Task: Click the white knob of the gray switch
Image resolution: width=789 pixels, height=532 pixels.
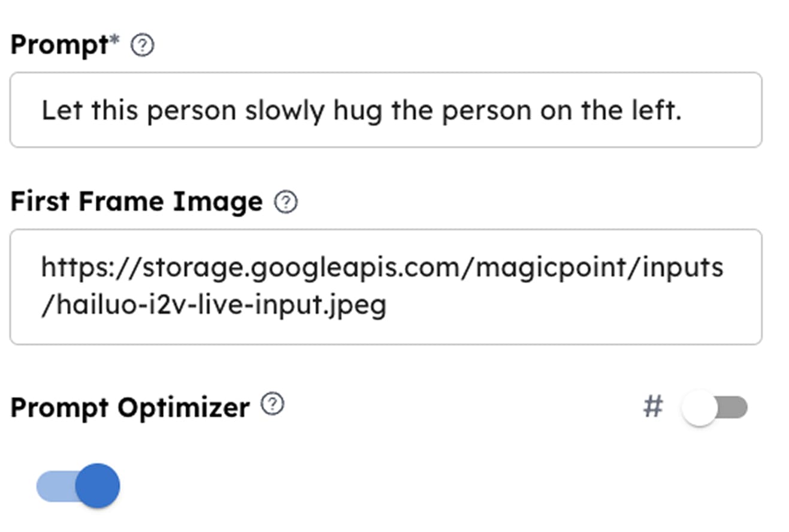Action: [x=699, y=408]
